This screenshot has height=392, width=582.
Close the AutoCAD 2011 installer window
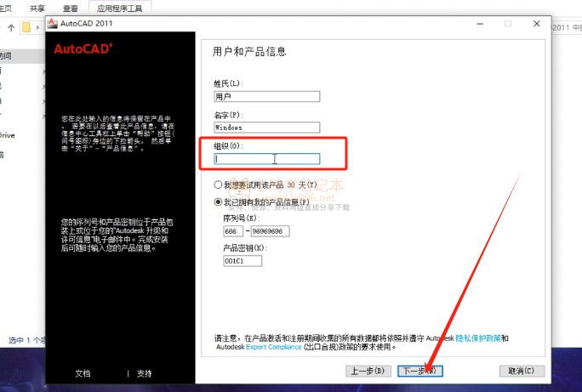[x=538, y=26]
